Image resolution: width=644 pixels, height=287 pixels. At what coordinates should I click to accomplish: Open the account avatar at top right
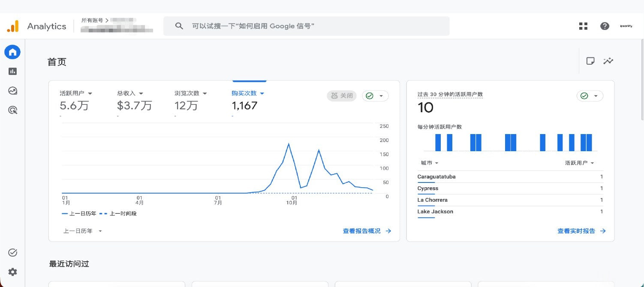point(626,26)
